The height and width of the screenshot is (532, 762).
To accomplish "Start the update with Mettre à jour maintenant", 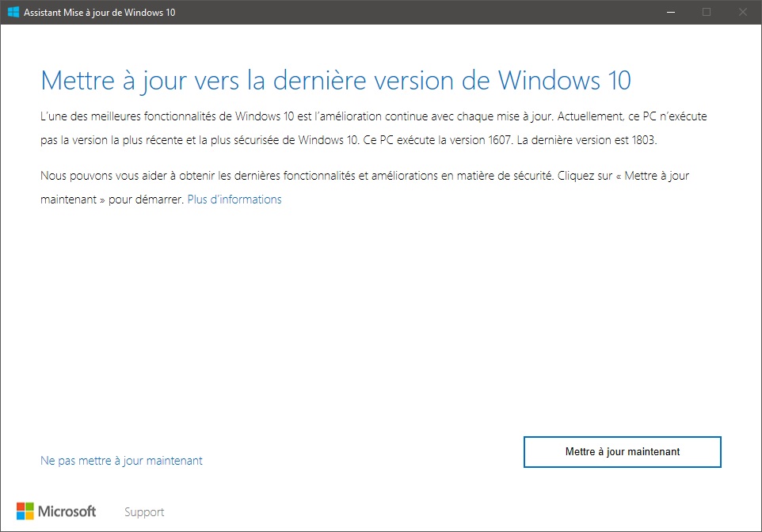I will click(x=622, y=452).
